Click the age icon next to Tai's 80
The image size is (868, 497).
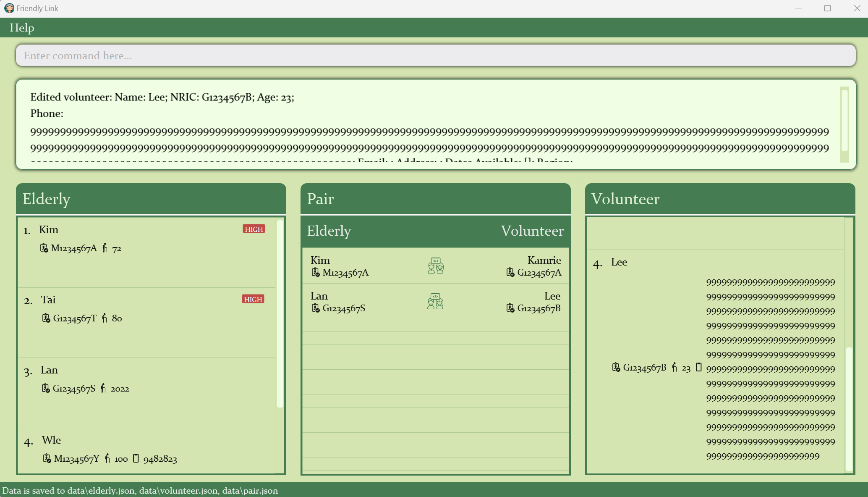click(x=105, y=318)
